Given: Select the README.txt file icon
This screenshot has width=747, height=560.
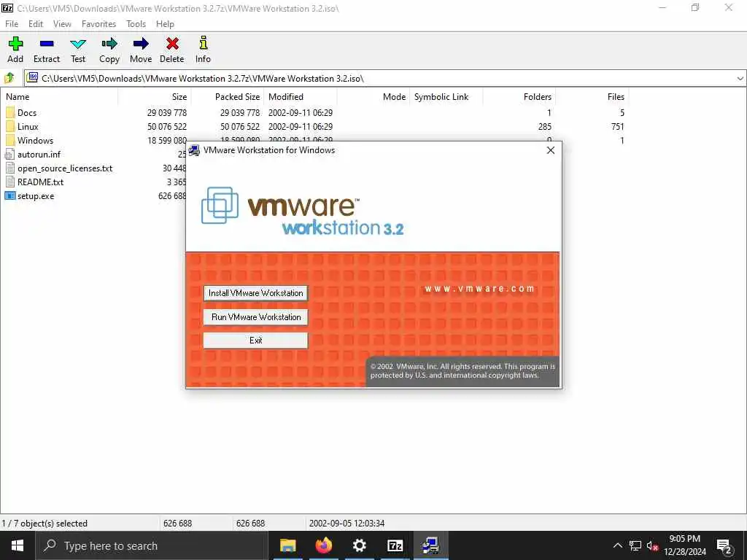Looking at the screenshot, I should coord(10,182).
